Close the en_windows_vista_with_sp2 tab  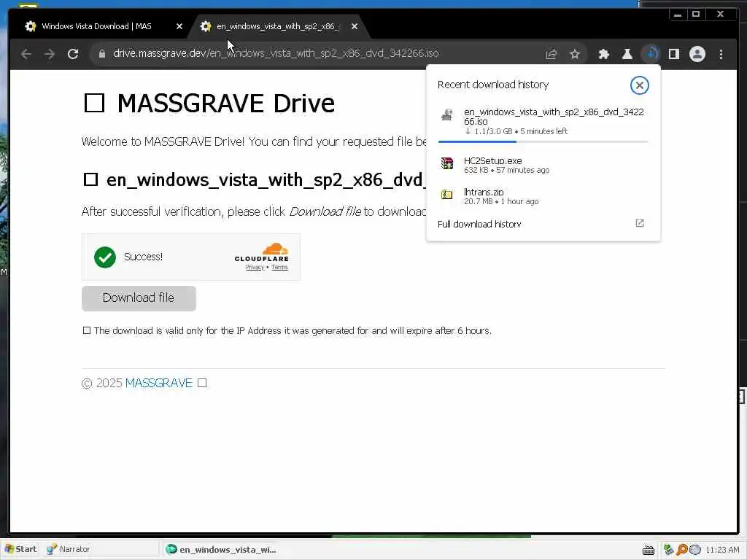point(355,26)
